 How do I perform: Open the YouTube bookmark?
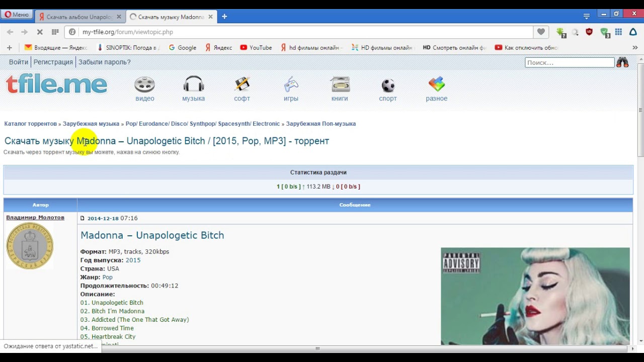coord(256,48)
